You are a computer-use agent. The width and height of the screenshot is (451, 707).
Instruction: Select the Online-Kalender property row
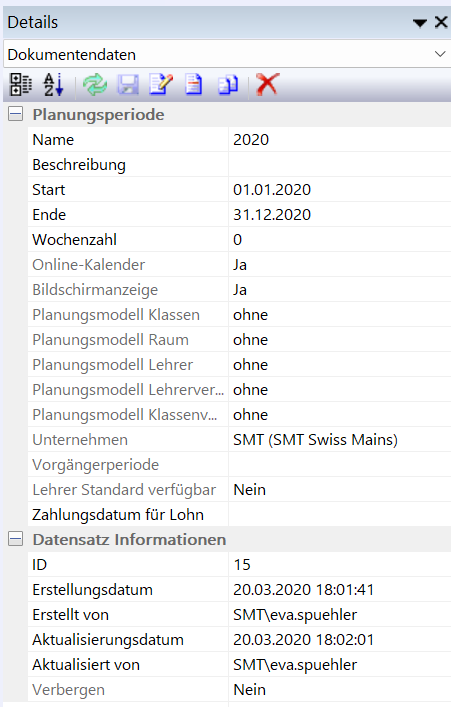tap(239, 264)
